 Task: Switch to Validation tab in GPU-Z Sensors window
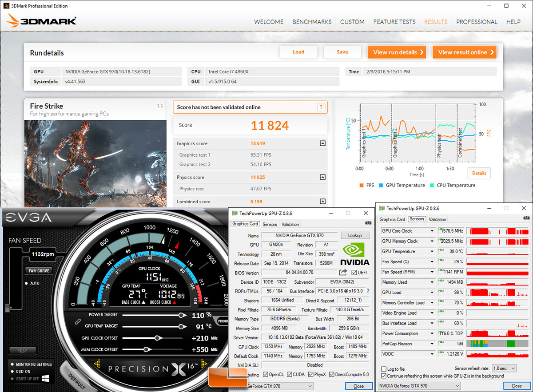click(438, 219)
